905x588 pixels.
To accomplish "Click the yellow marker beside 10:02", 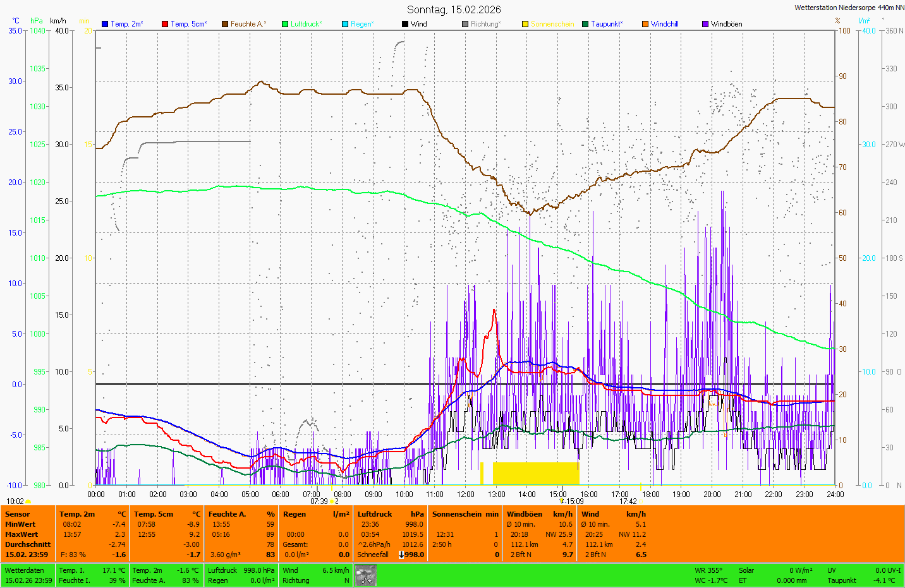I will tap(28, 501).
